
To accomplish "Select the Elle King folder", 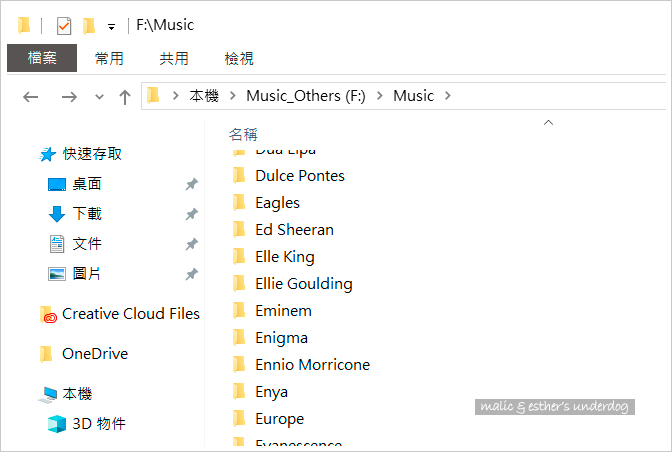I will [x=285, y=257].
